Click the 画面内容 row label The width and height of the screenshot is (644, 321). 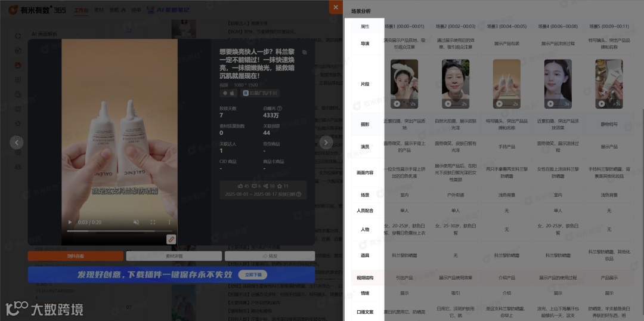pyautogui.click(x=365, y=173)
